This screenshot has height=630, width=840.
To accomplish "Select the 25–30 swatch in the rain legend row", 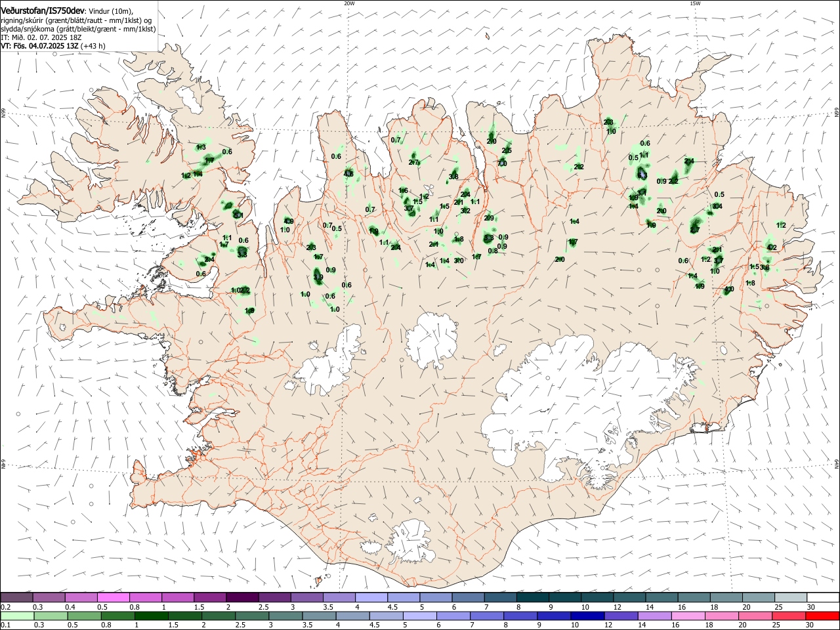I will click(x=787, y=616).
